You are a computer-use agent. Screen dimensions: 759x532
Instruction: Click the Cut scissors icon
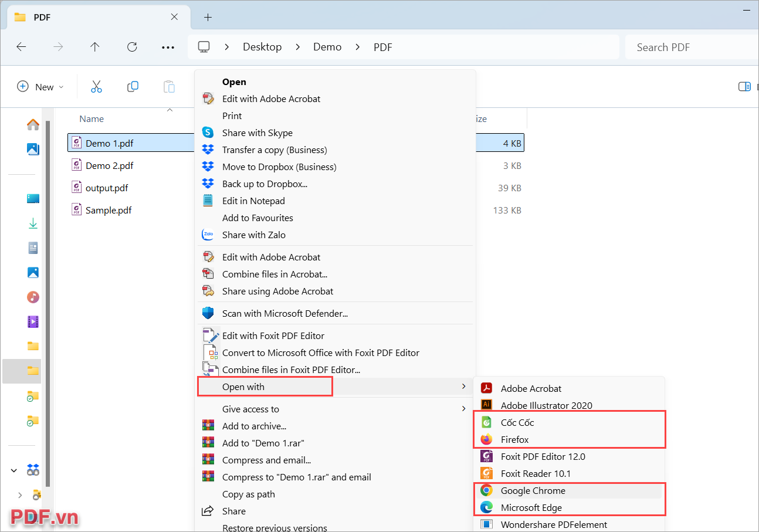click(96, 87)
